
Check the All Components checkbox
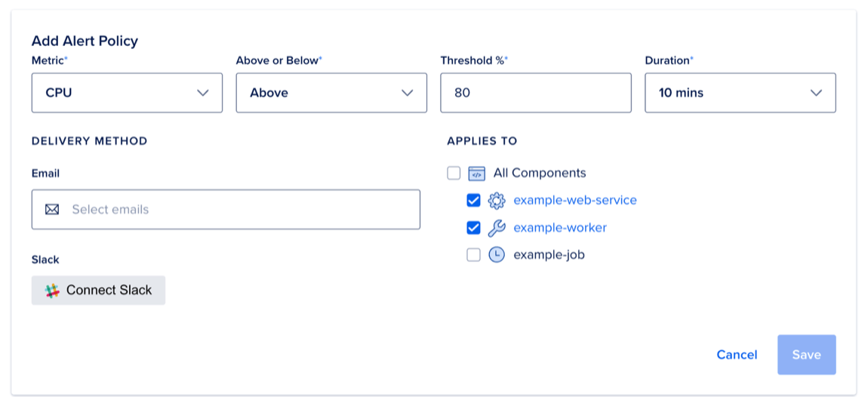click(x=454, y=174)
